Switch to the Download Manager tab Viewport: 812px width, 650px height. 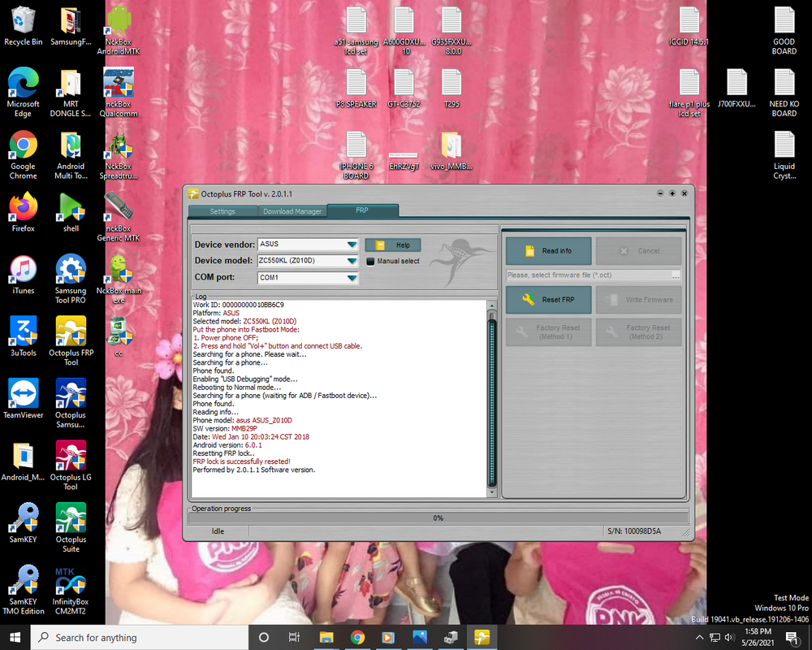[292, 211]
